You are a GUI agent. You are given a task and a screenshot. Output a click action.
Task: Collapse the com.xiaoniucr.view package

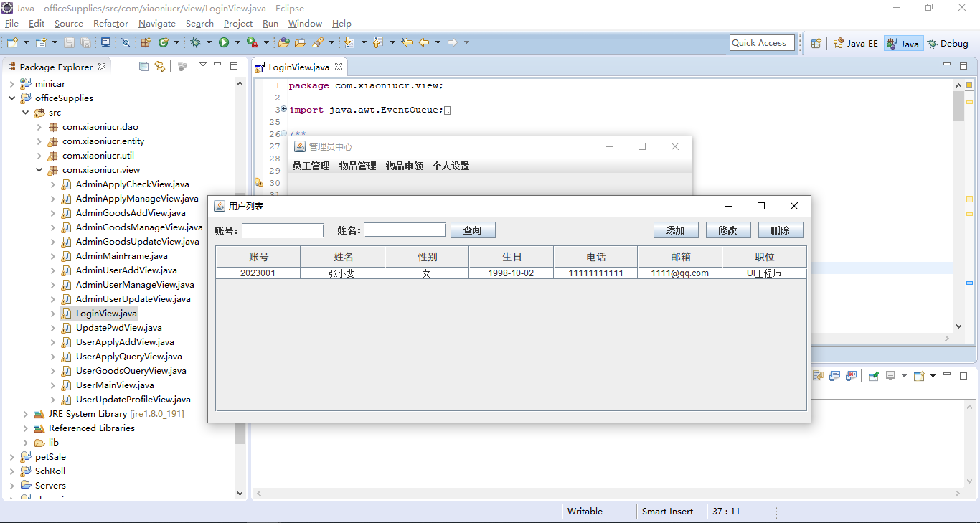click(39, 170)
